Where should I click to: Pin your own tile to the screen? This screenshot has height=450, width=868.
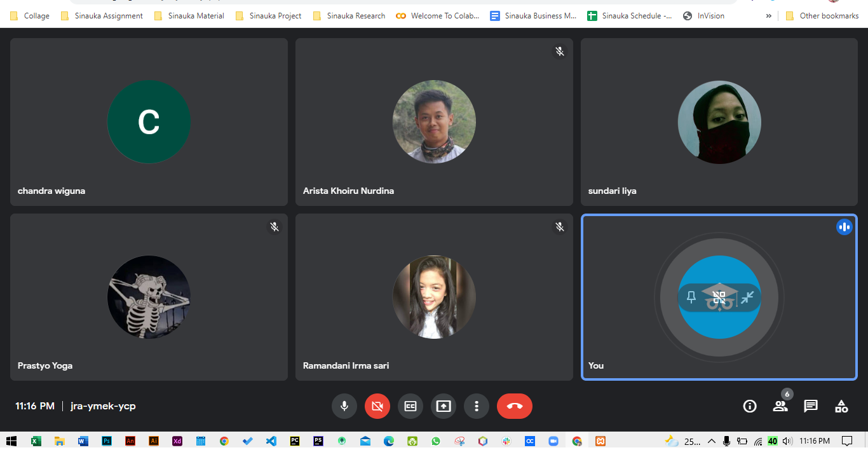point(691,297)
